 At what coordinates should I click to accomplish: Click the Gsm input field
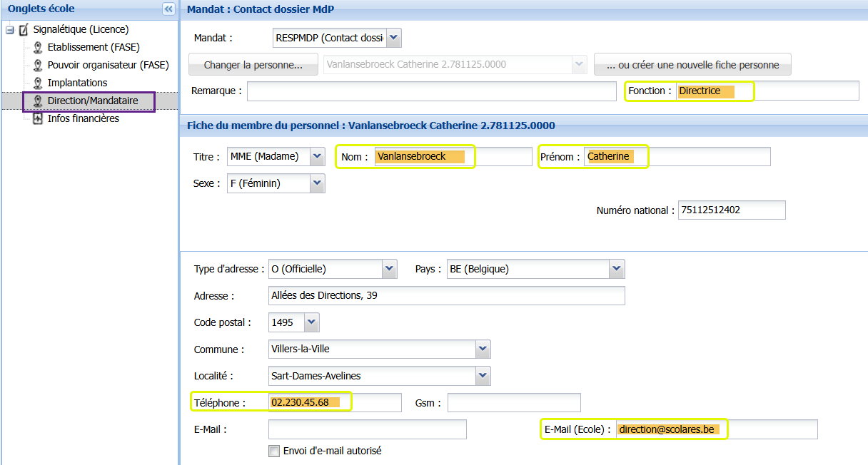tap(513, 403)
